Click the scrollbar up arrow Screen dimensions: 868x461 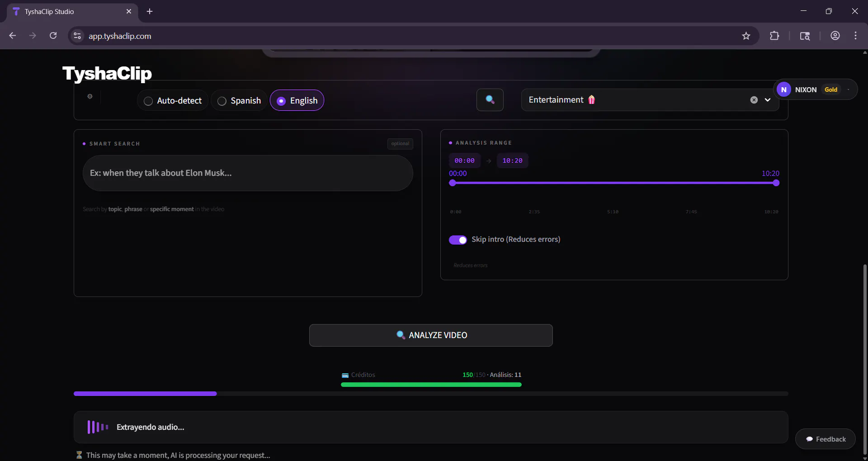pyautogui.click(x=865, y=52)
